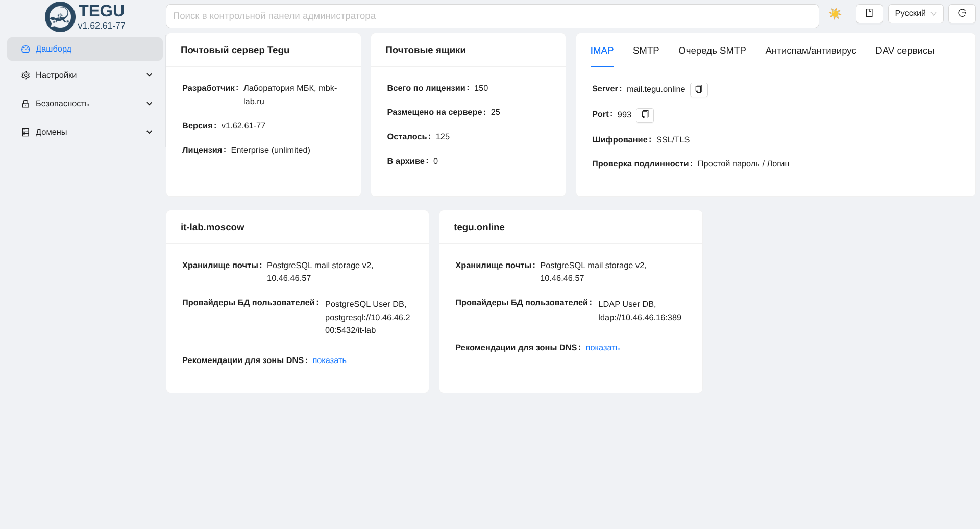Click the В архиве value 0
The height and width of the screenshot is (529, 980).
(435, 161)
